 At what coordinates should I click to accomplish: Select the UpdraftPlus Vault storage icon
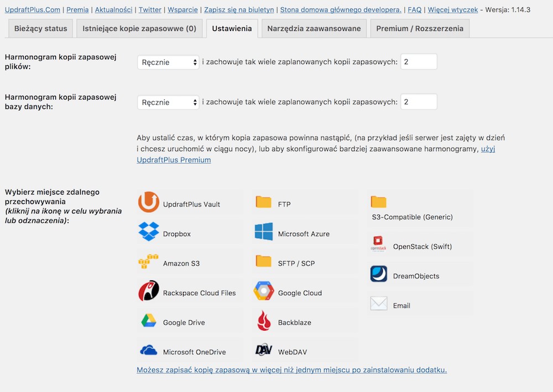coord(148,202)
